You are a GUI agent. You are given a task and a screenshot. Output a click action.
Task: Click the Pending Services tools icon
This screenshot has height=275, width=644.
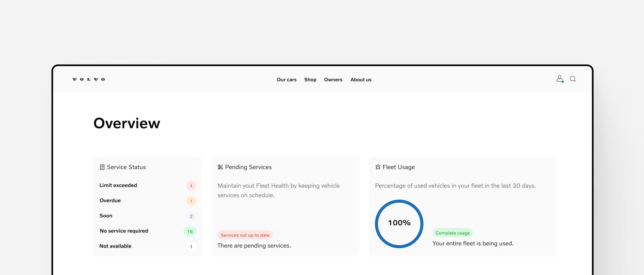point(220,167)
